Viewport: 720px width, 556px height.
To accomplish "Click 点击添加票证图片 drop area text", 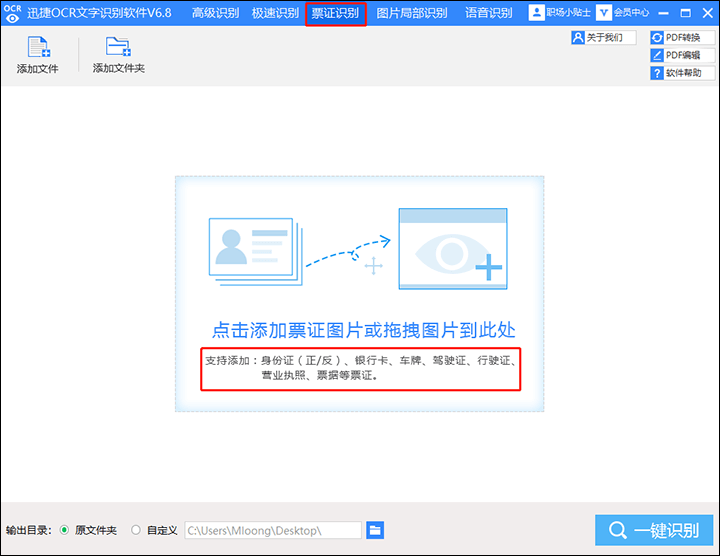I will click(364, 330).
